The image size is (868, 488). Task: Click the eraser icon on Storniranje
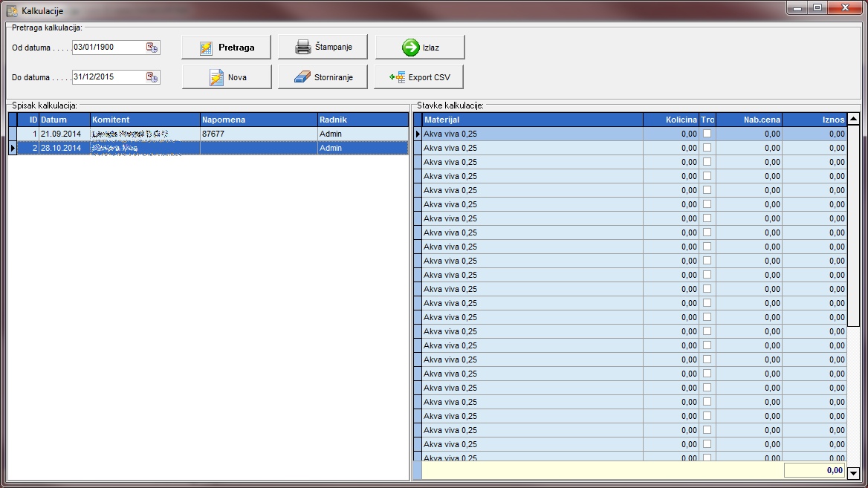pyautogui.click(x=302, y=77)
